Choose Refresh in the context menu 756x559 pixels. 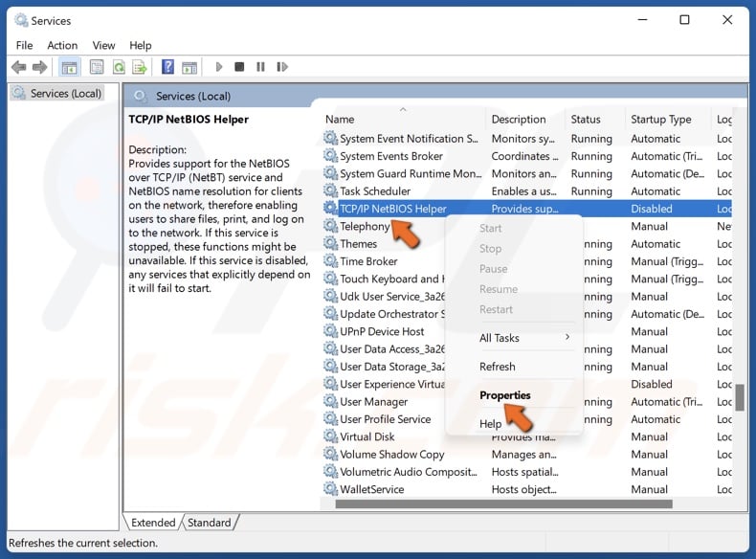(497, 367)
